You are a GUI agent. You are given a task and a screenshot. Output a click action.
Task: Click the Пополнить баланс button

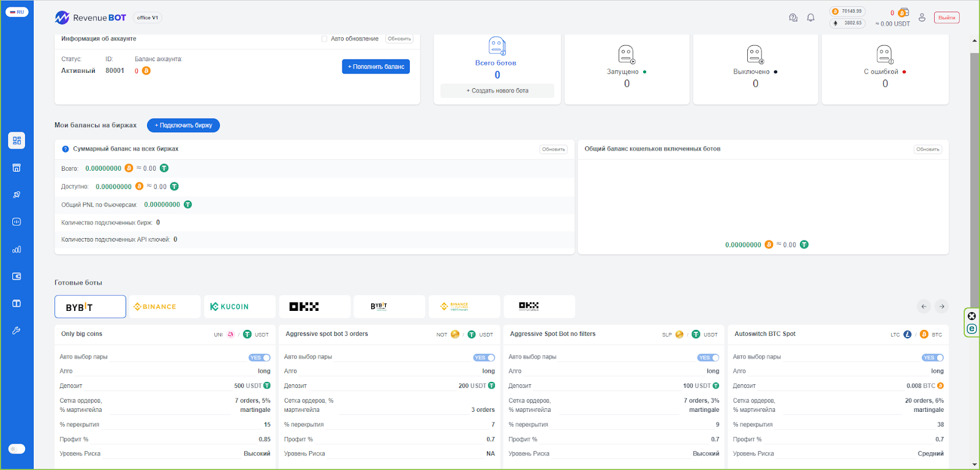click(375, 67)
